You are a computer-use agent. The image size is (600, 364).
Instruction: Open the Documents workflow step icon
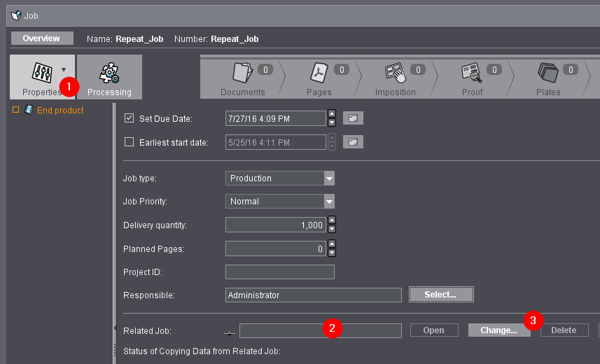tap(242, 73)
